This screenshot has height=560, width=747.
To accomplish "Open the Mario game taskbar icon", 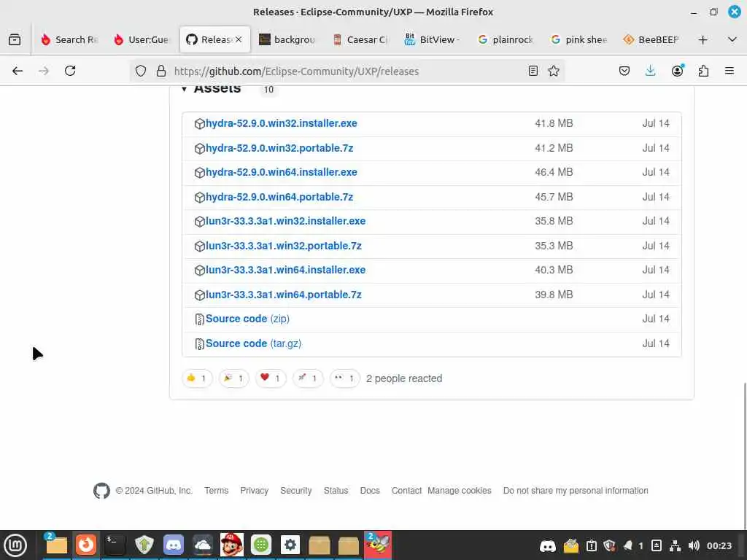I will [x=232, y=545].
